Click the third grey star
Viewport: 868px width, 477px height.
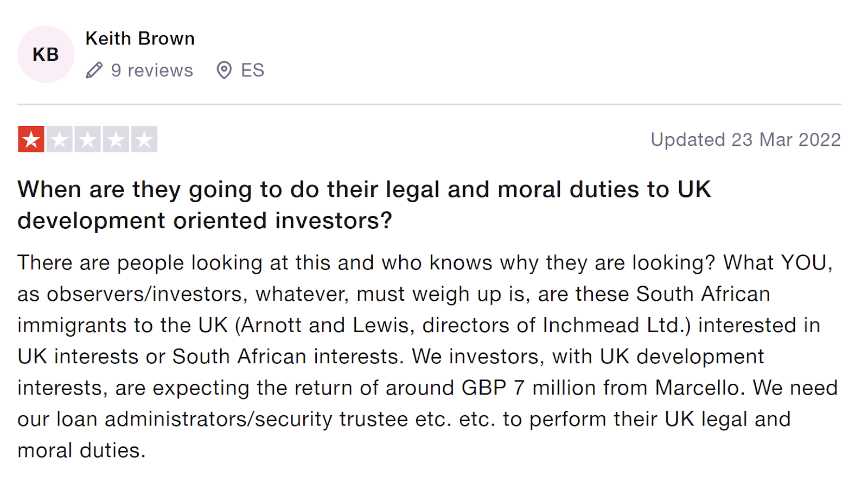click(87, 139)
